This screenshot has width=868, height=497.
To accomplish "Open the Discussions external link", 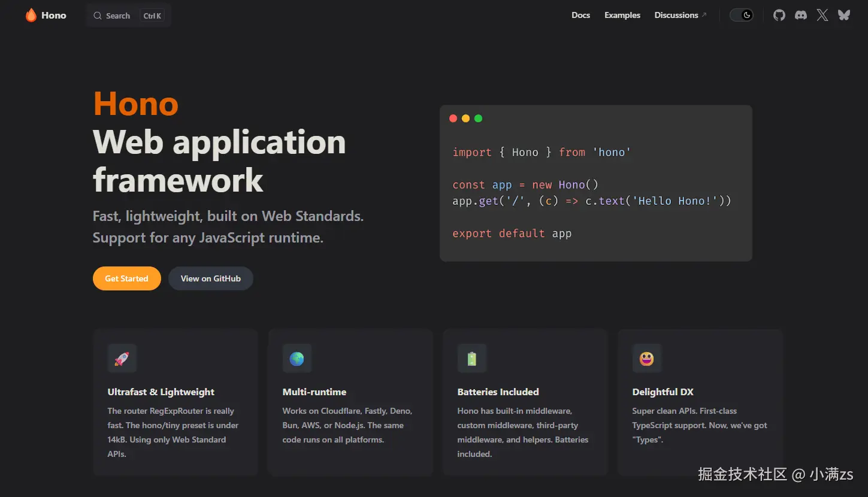I will [681, 15].
